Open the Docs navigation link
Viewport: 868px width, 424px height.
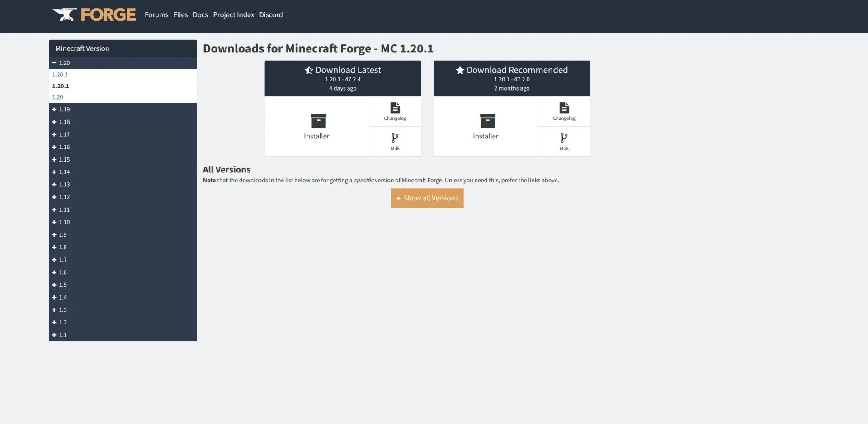[x=200, y=15]
